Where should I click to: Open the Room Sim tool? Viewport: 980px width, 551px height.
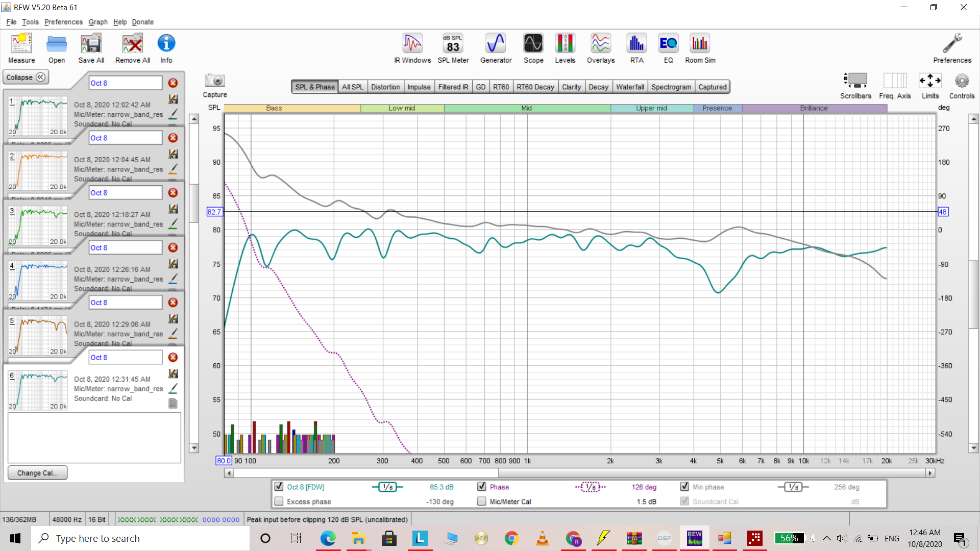point(700,48)
